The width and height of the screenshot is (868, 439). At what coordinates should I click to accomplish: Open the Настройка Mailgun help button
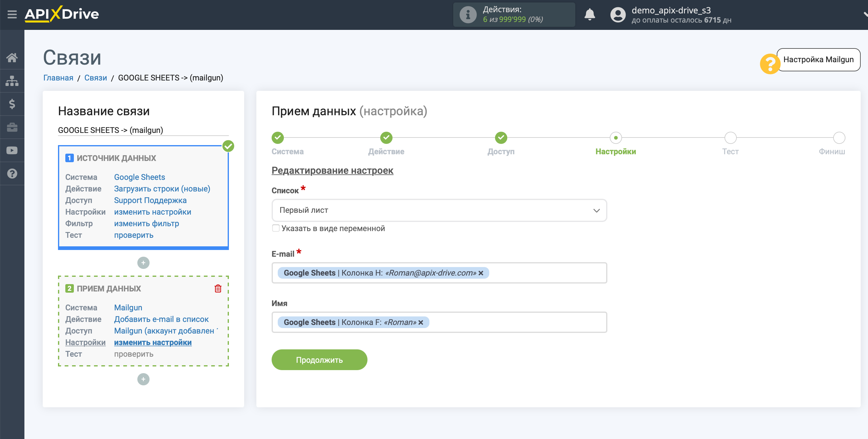pyautogui.click(x=818, y=59)
